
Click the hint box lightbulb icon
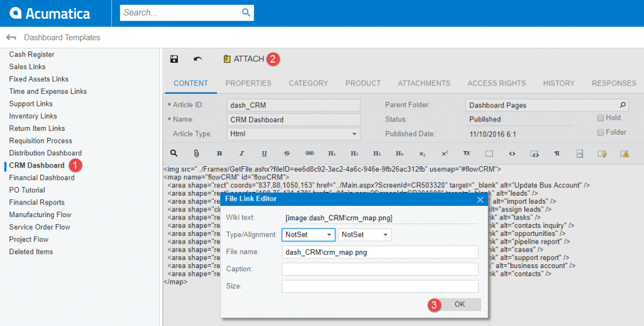click(x=602, y=154)
